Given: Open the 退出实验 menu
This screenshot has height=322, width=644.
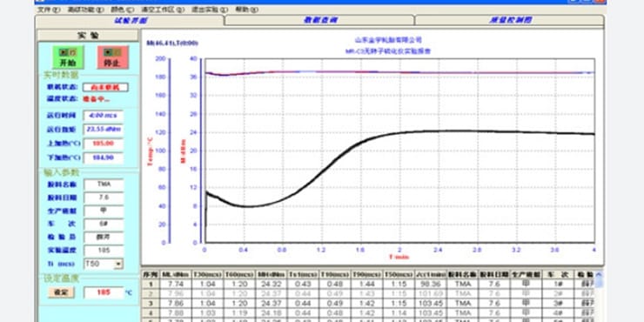Looking at the screenshot, I should pyautogui.click(x=210, y=10).
